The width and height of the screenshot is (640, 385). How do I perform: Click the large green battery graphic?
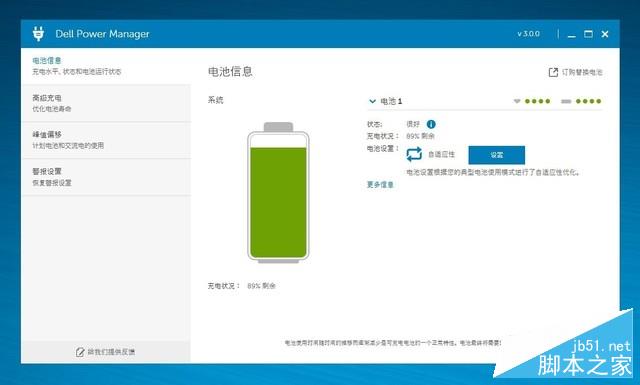pos(278,192)
